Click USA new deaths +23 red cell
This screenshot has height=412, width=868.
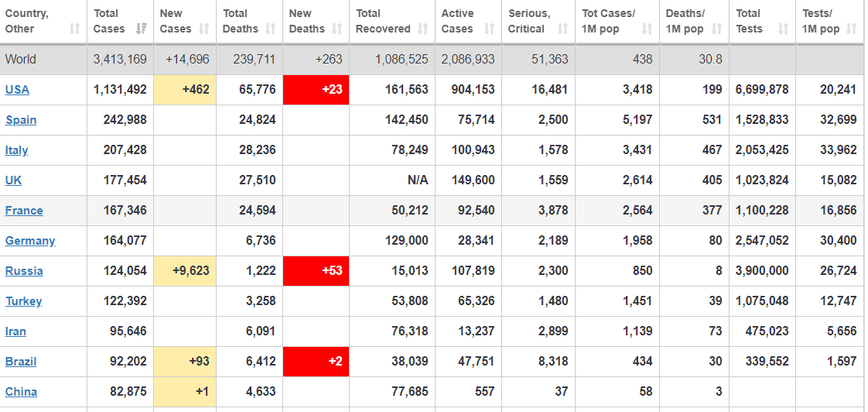tap(316, 89)
